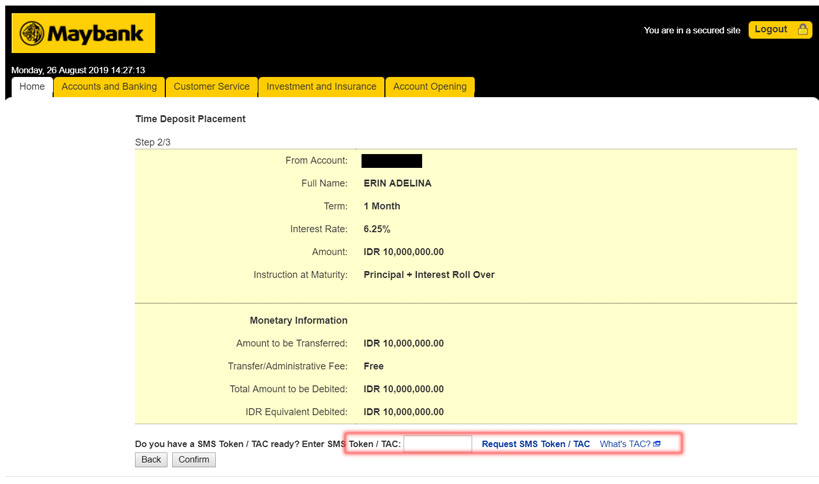Open the Accounts and Banking tab

pyautogui.click(x=109, y=87)
